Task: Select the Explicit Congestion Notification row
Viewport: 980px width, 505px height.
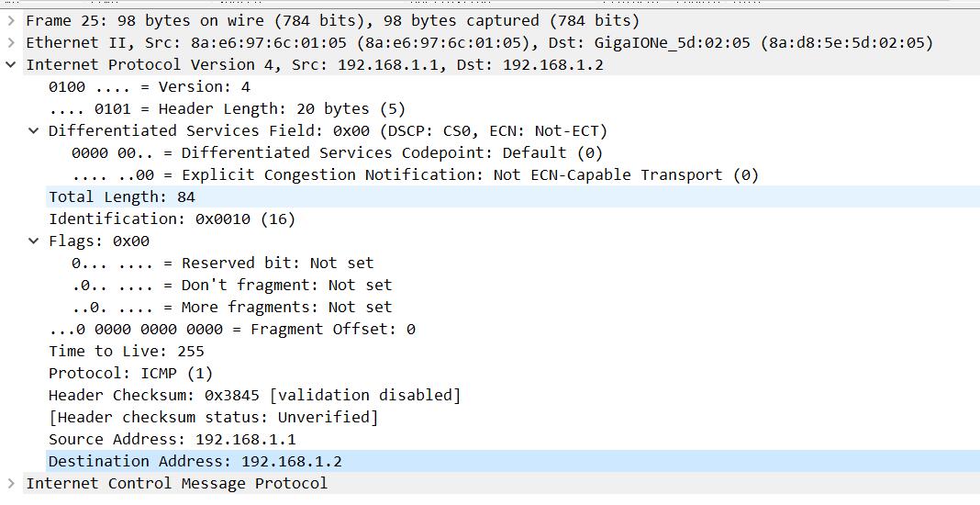Action: (414, 174)
